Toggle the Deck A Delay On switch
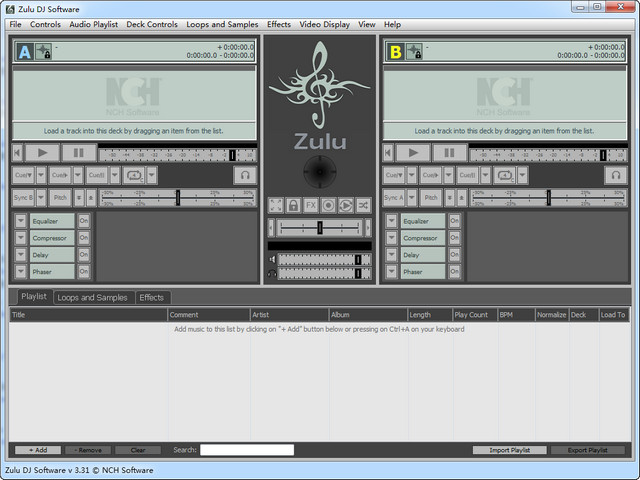Viewport: 640px width, 480px height. tap(84, 254)
